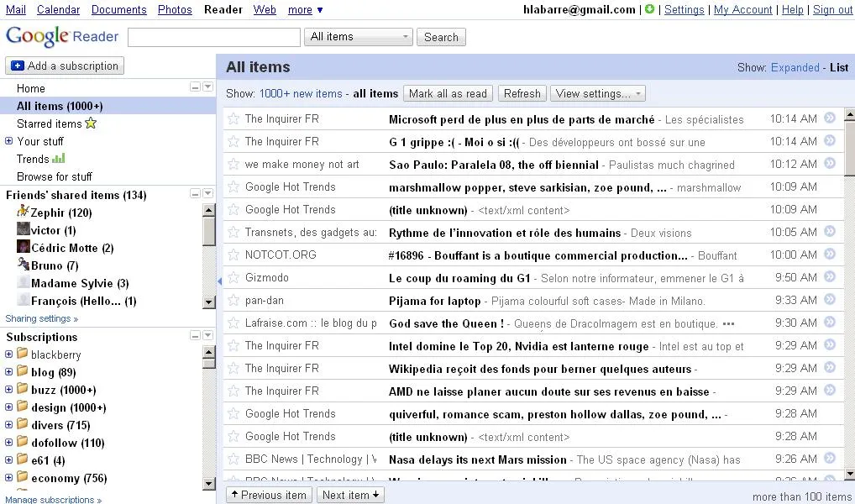This screenshot has height=504, width=855.
Task: Star the Rythme de l'innovation item
Action: click(x=233, y=233)
